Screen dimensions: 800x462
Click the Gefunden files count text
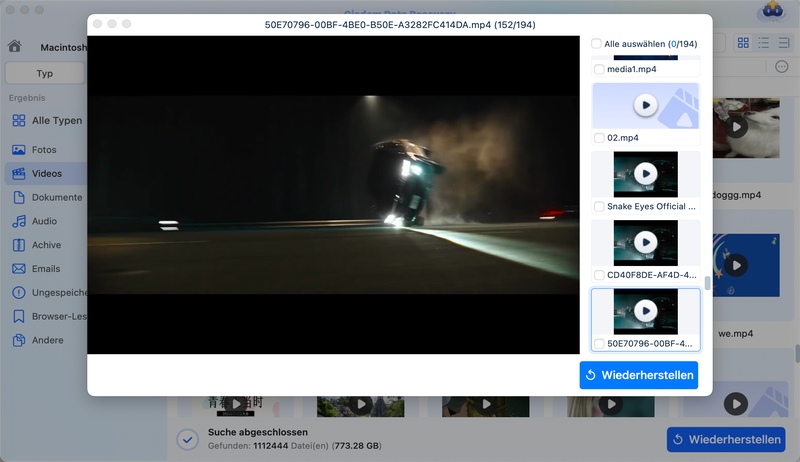(294, 446)
